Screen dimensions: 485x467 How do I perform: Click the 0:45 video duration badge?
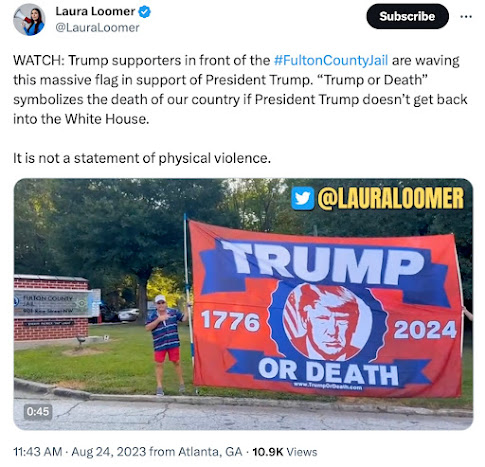[x=38, y=412]
